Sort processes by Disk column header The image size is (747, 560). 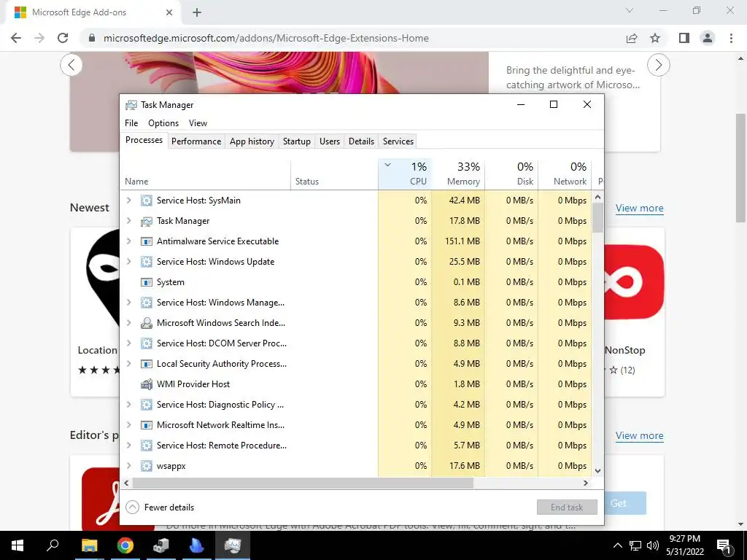(511, 174)
